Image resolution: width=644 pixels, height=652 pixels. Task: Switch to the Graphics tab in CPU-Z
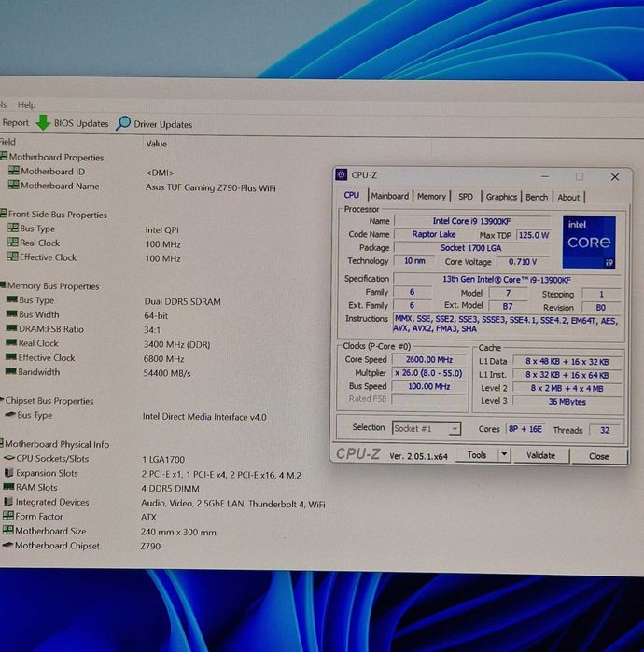point(501,197)
